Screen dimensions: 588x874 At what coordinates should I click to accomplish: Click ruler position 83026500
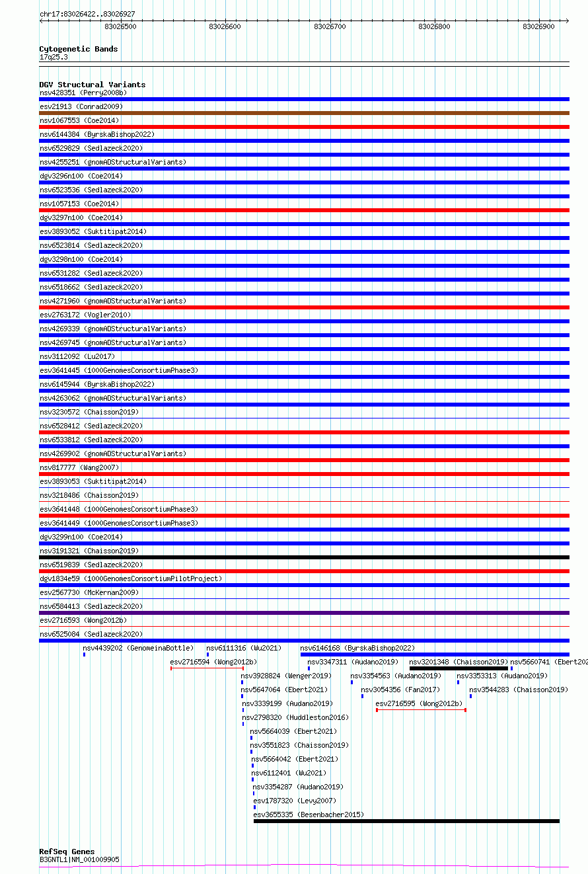coord(121,26)
